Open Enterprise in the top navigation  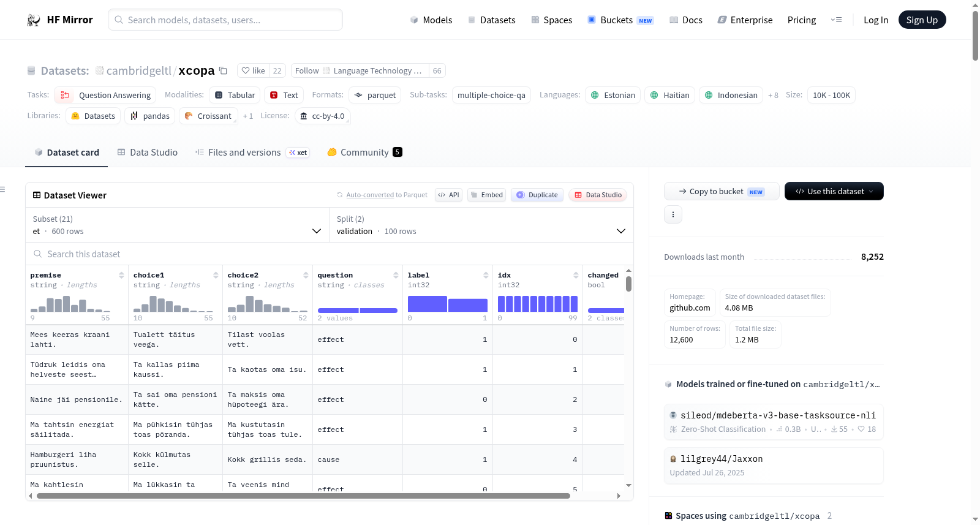pyautogui.click(x=745, y=20)
